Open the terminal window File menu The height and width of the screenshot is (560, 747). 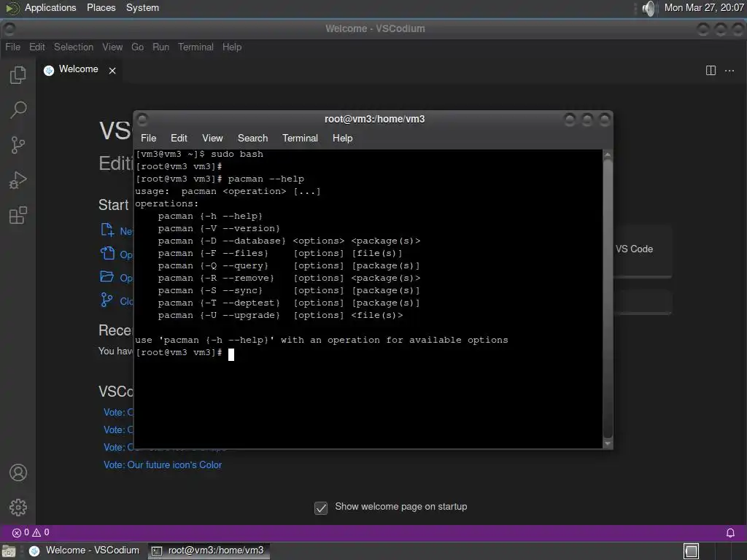point(148,138)
